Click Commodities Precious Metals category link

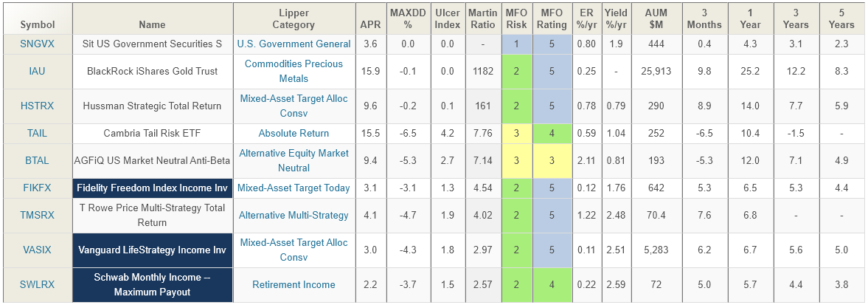(294, 71)
